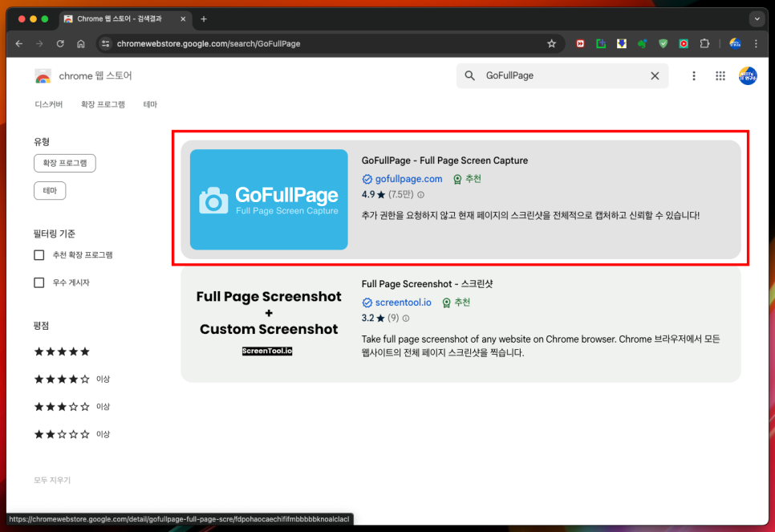Open web store three-dot options menu
This screenshot has width=775, height=532.
693,75
